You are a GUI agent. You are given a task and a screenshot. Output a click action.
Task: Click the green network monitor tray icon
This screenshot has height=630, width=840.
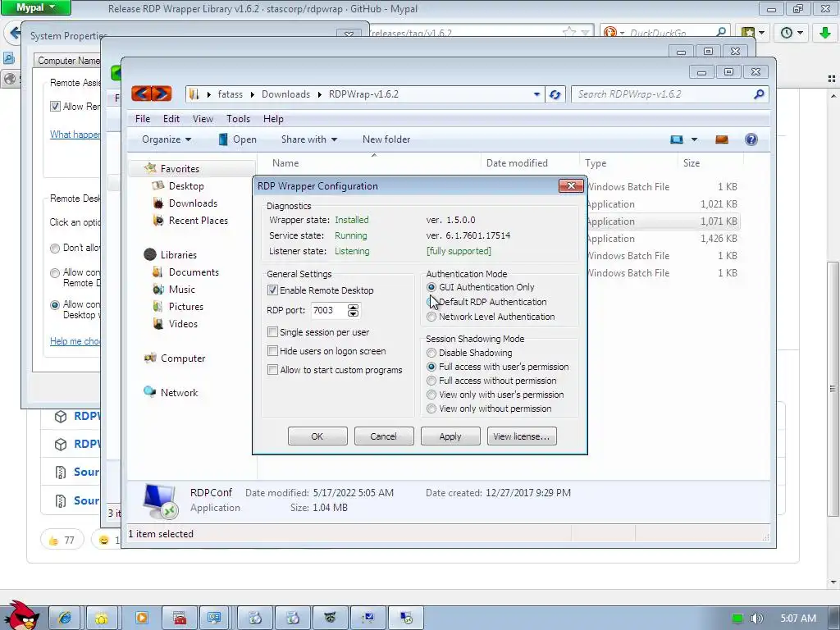pos(737,619)
